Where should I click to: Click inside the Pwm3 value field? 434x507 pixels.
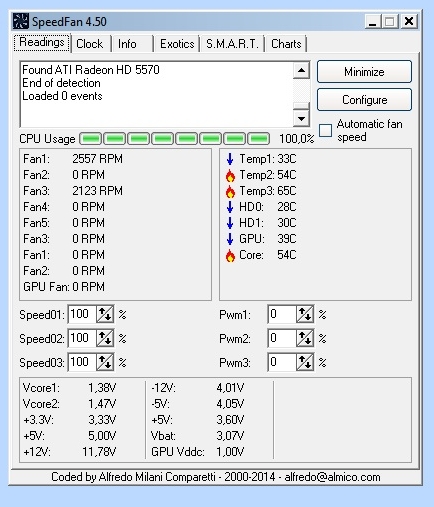282,362
